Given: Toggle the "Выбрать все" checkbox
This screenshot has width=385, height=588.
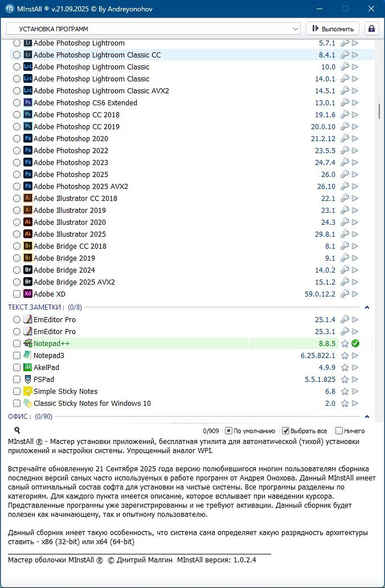Looking at the screenshot, I should 286,431.
